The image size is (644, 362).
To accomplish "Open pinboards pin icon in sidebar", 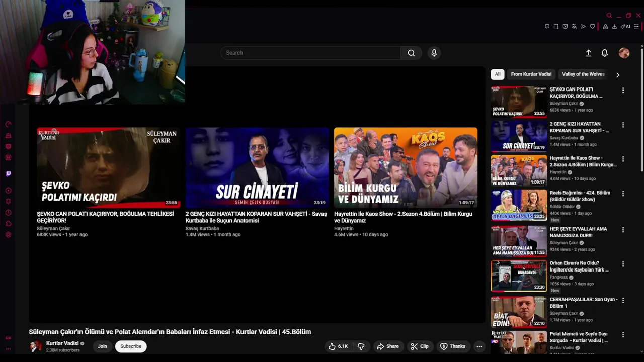I will click(x=8, y=201).
